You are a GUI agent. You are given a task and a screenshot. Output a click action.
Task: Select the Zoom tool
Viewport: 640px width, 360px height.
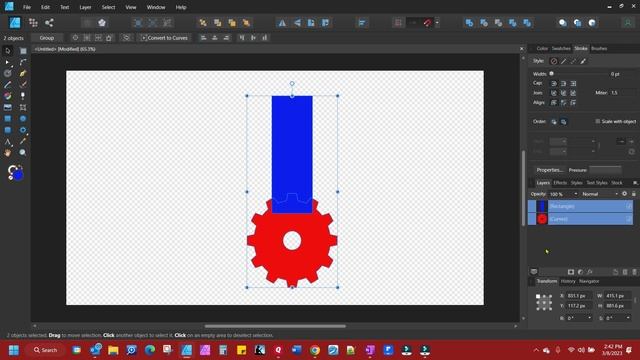(23, 153)
